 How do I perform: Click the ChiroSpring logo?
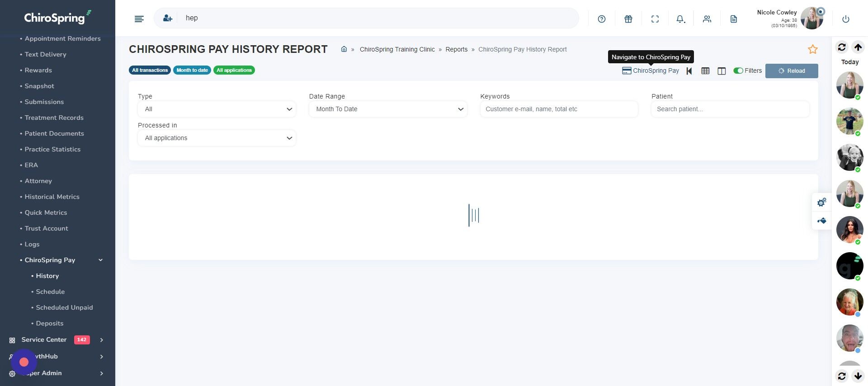[x=57, y=17]
